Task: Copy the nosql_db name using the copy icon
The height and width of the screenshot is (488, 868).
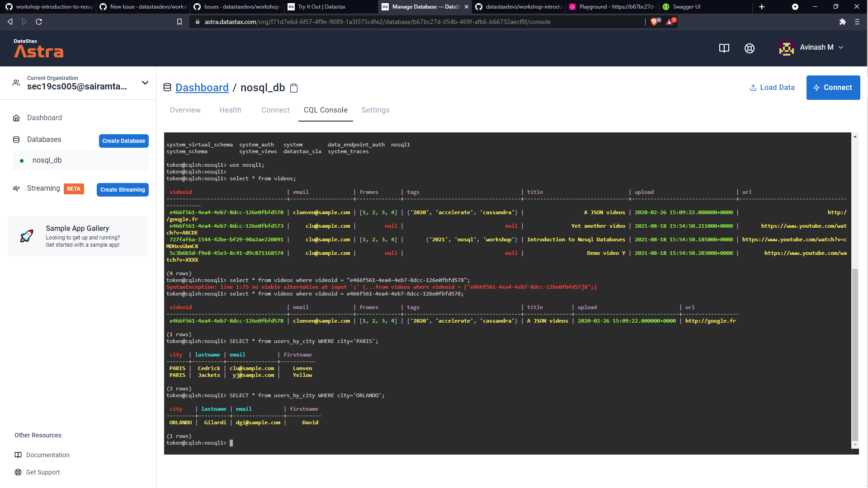Action: (294, 88)
